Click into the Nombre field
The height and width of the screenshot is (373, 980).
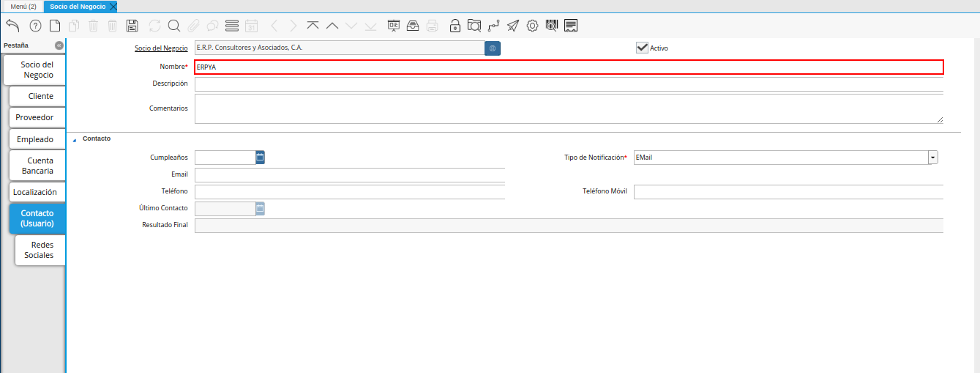click(569, 67)
